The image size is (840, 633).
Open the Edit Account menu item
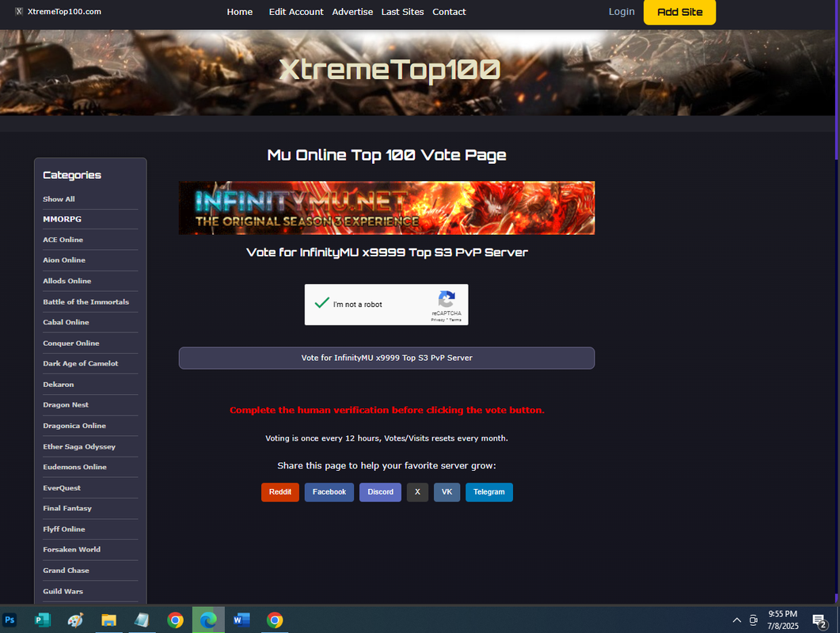point(296,12)
